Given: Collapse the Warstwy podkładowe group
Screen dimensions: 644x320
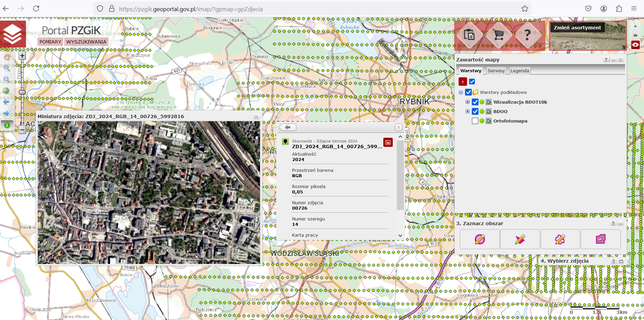Looking at the screenshot, I should pyautogui.click(x=461, y=92).
